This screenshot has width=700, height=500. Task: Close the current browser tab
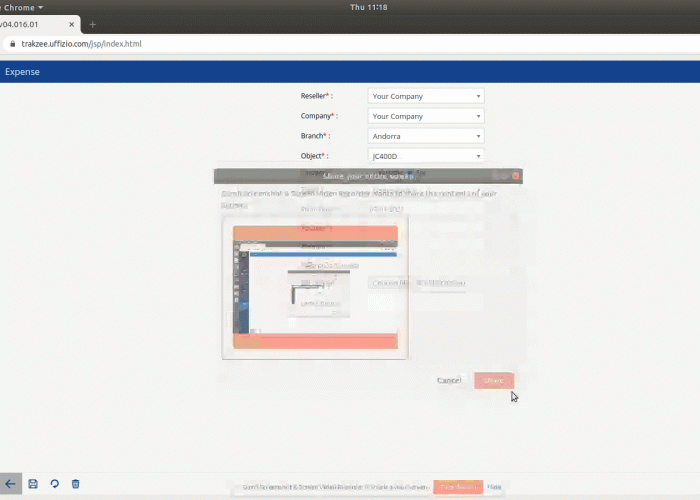69,24
